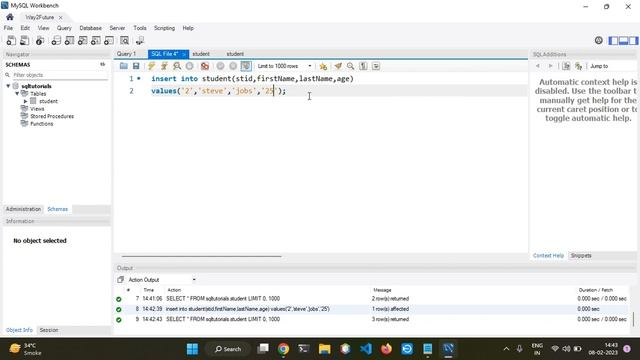The image size is (640, 360).
Task: Close the Way2Future connection tab
Action: tap(60, 18)
